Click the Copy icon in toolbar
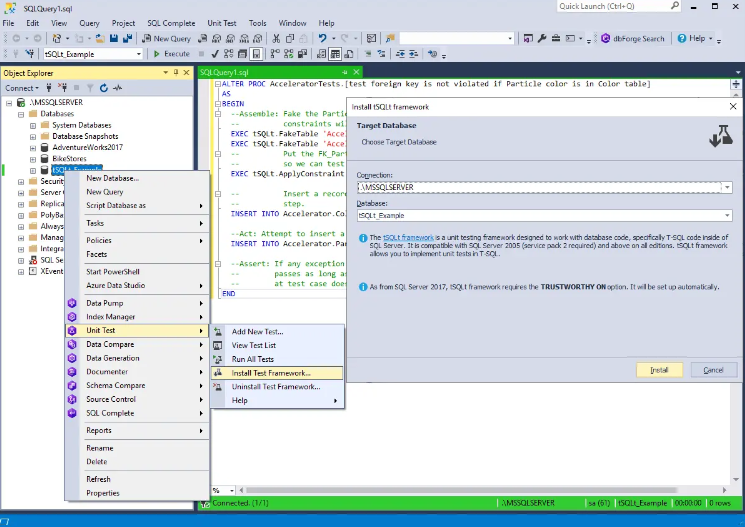The image size is (745, 527). [x=290, y=38]
